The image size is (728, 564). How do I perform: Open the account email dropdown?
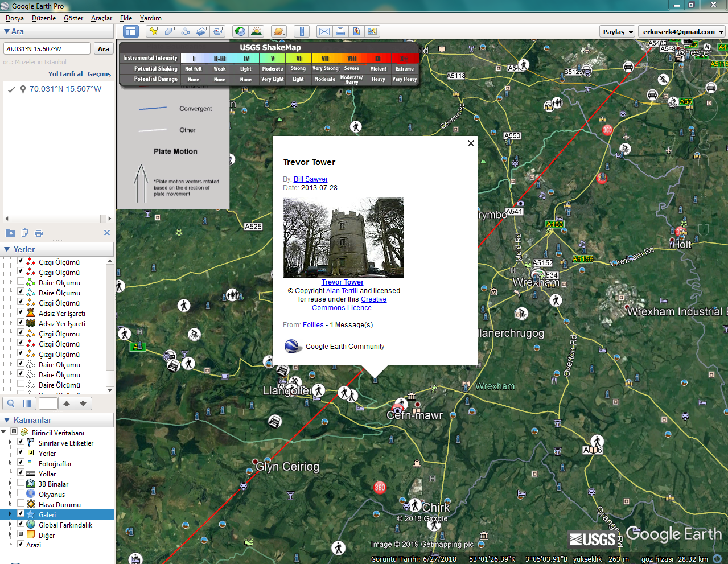[x=682, y=32]
